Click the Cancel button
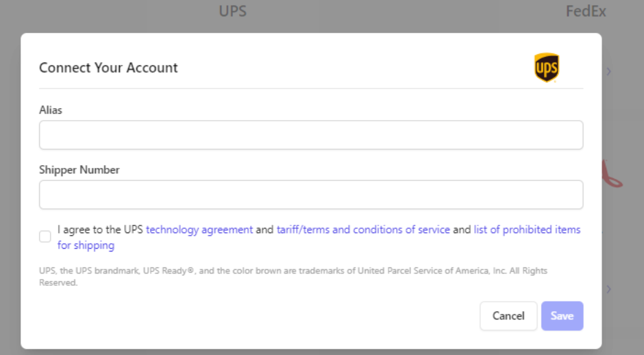The image size is (644, 355). pos(508,315)
